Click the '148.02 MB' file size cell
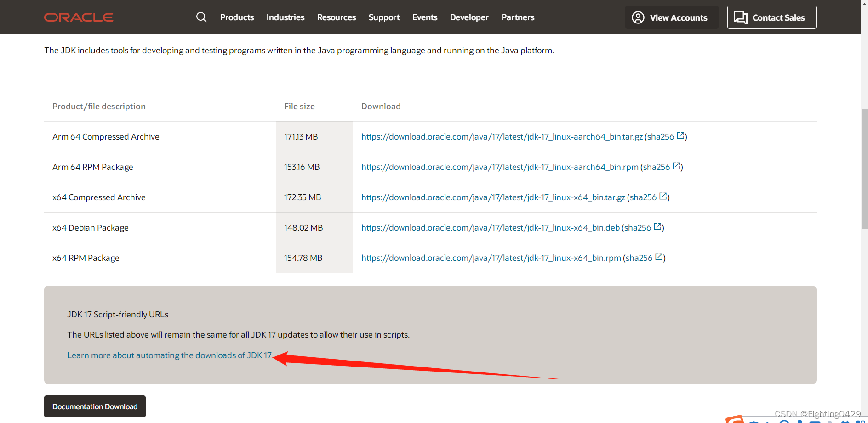Viewport: 868px width, 423px height. [314, 228]
